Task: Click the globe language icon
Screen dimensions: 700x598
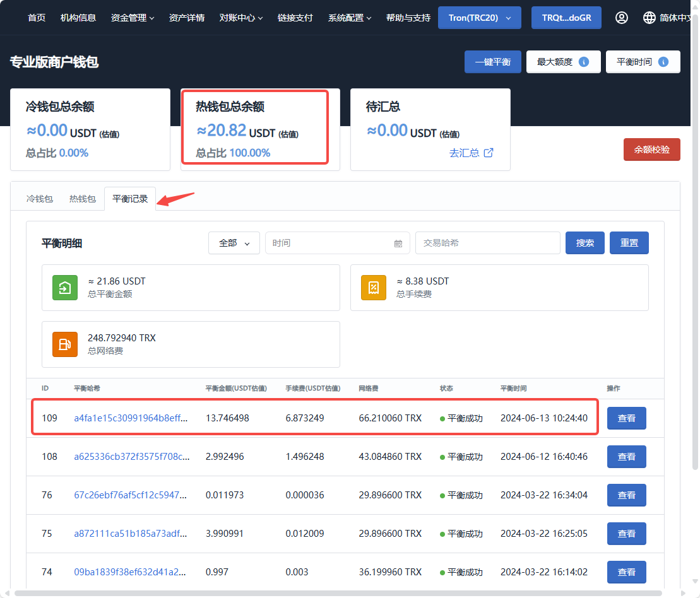Action: point(649,18)
